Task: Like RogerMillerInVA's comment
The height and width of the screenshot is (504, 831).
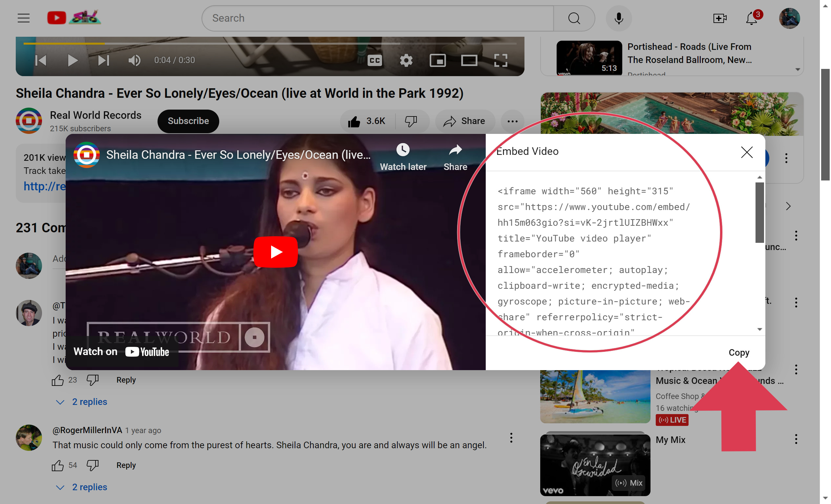Action: pos(58,466)
